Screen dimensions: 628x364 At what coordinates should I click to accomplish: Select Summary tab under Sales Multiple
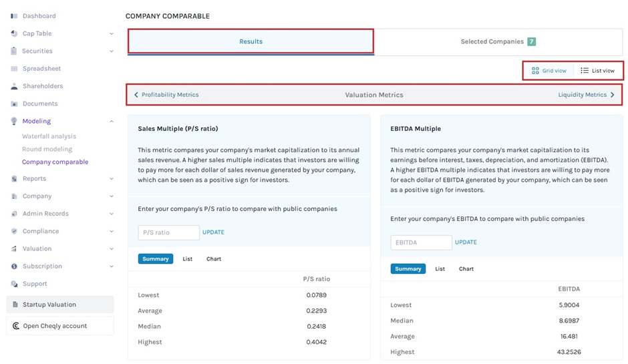pyautogui.click(x=156, y=259)
